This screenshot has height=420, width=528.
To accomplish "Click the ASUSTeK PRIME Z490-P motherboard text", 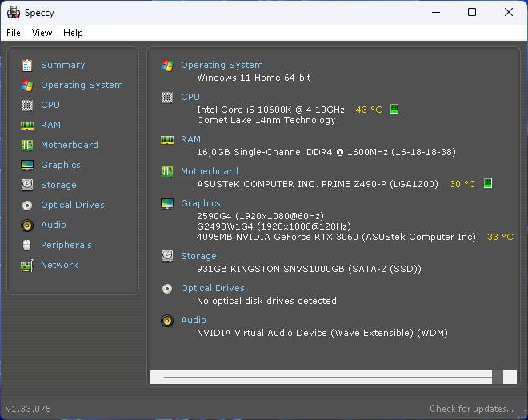I will point(318,184).
